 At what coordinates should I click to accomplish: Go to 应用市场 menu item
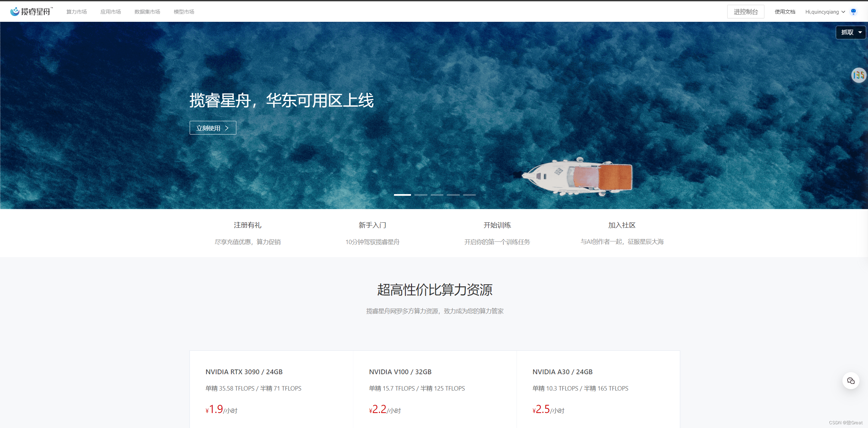tap(110, 12)
